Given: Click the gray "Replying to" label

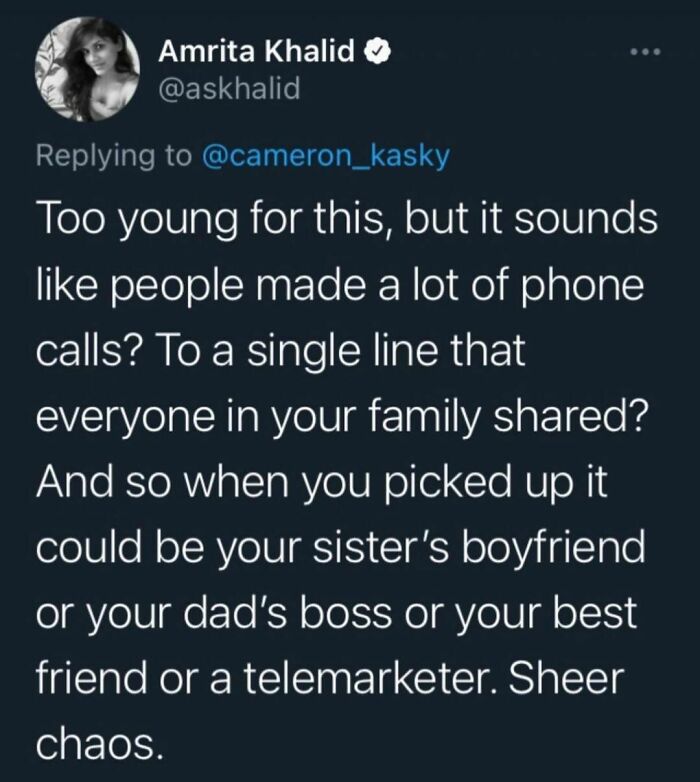Looking at the screenshot, I should click(114, 157).
